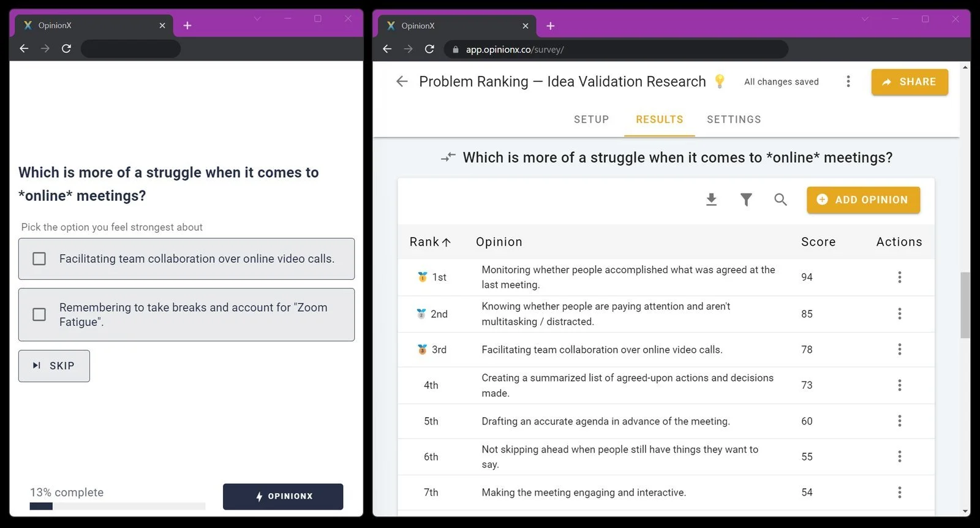
Task: Click the SHARE button
Action: point(910,81)
